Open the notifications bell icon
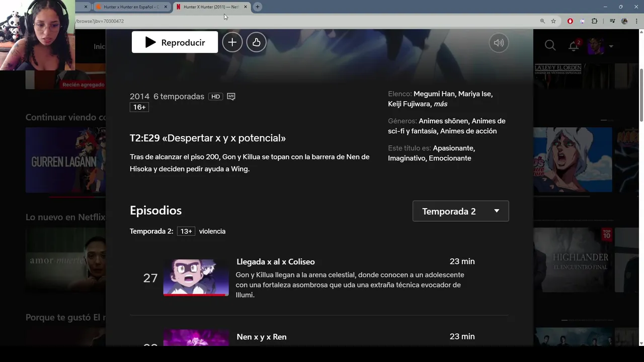 (x=573, y=46)
